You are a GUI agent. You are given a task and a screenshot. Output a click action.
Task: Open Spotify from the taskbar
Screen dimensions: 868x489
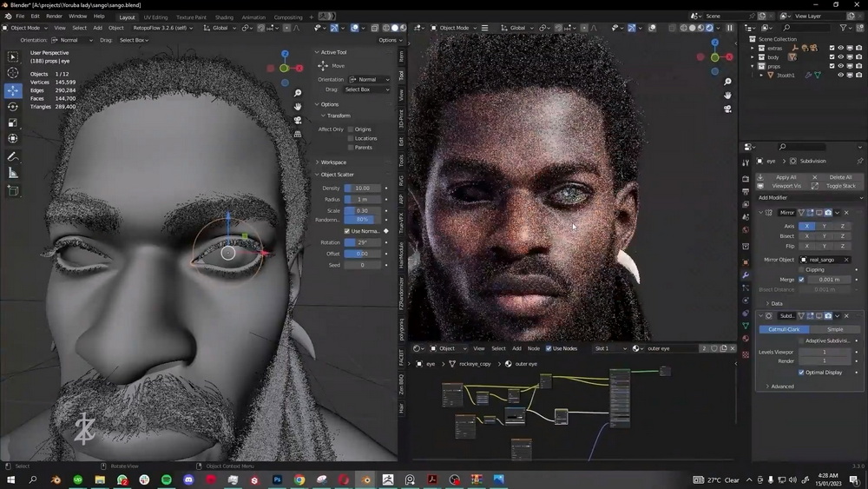coord(167,479)
